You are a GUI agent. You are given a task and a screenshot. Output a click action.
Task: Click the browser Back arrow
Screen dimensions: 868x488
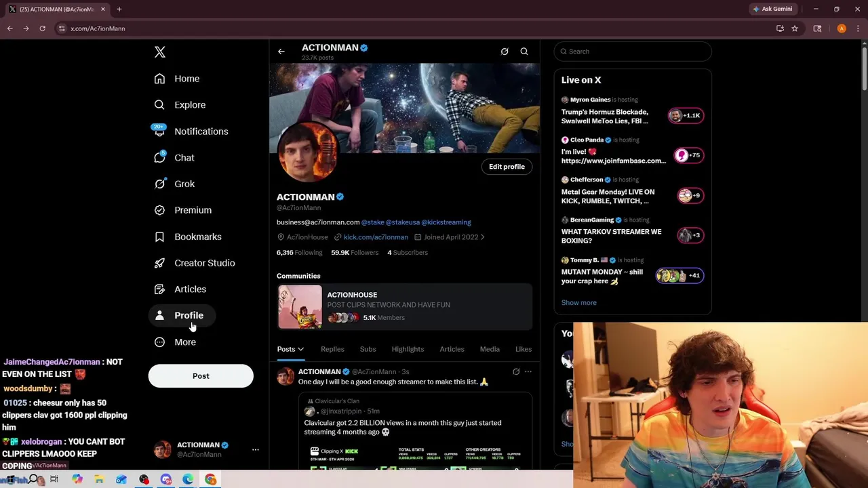(x=9, y=28)
